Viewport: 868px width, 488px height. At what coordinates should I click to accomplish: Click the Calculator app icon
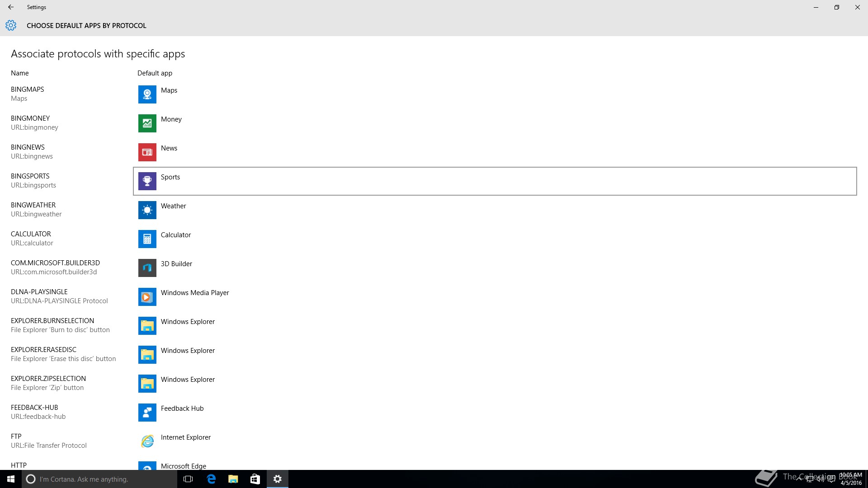[x=147, y=239]
